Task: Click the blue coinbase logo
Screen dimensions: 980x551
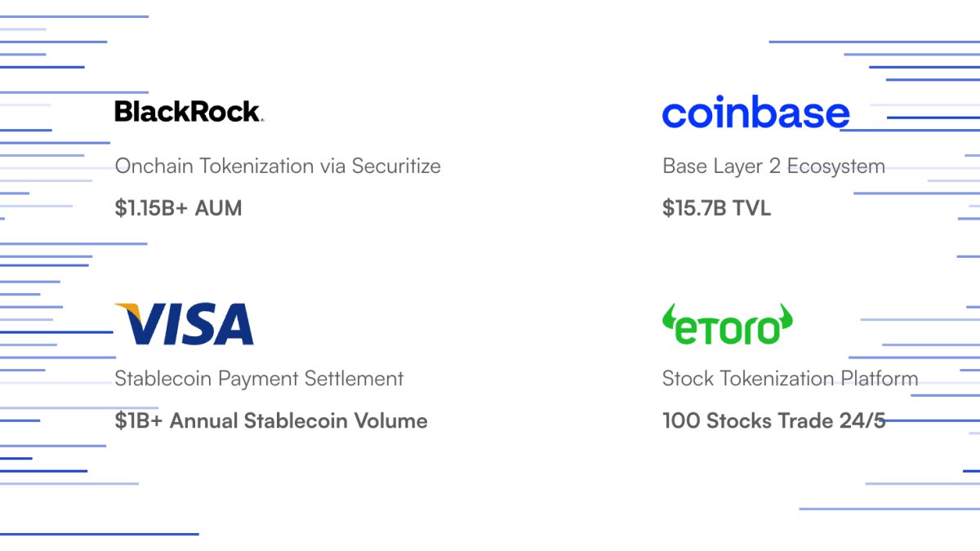Action: 755,113
